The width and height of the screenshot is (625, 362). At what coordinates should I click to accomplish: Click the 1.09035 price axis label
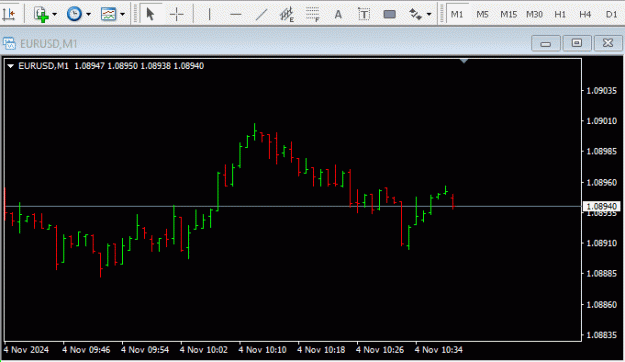pyautogui.click(x=601, y=91)
